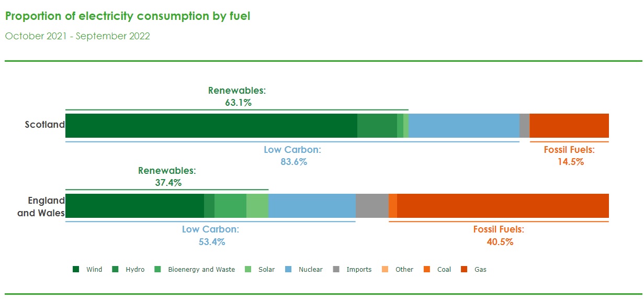Toggle the Wind legend swatch

click(x=76, y=270)
